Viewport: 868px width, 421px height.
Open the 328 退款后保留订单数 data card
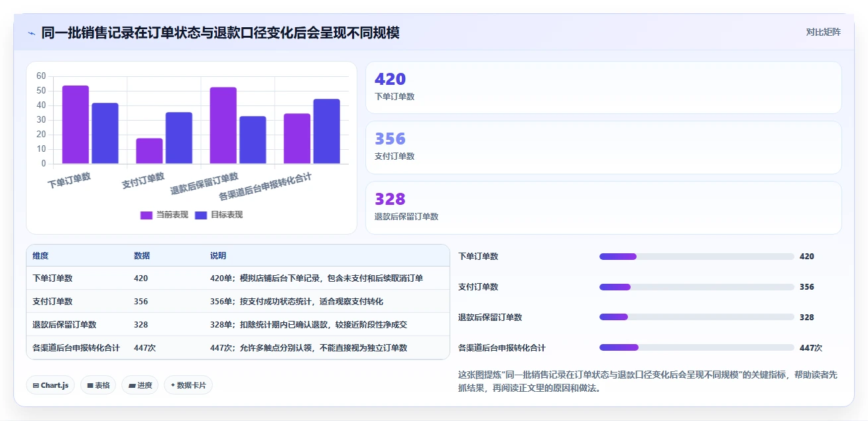603,208
